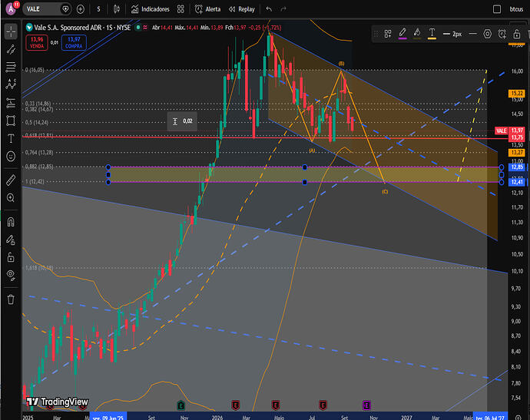
Task: Move floating toolbar by its grip handle
Action: point(376,34)
